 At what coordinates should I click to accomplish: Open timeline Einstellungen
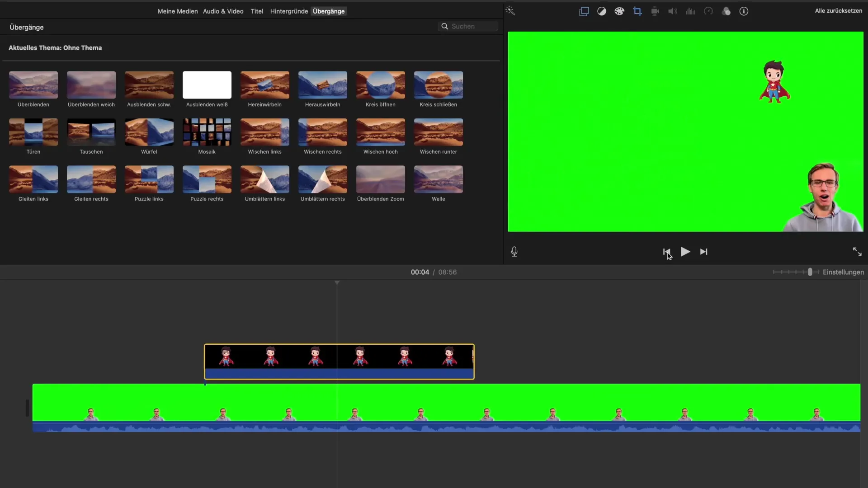pyautogui.click(x=843, y=272)
